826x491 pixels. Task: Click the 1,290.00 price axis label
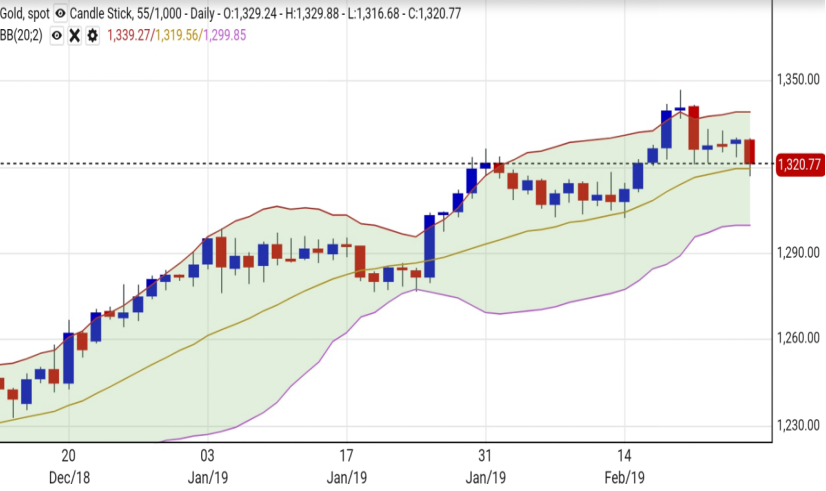pyautogui.click(x=797, y=253)
